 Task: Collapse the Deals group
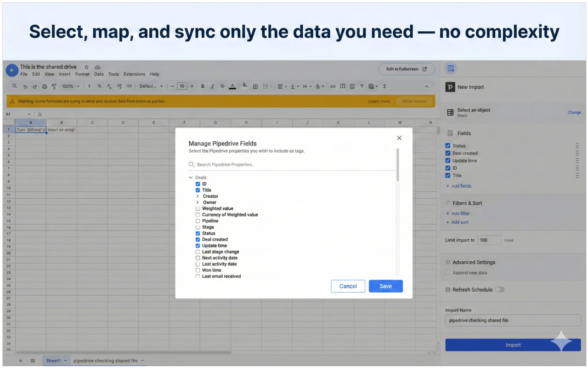coord(191,178)
